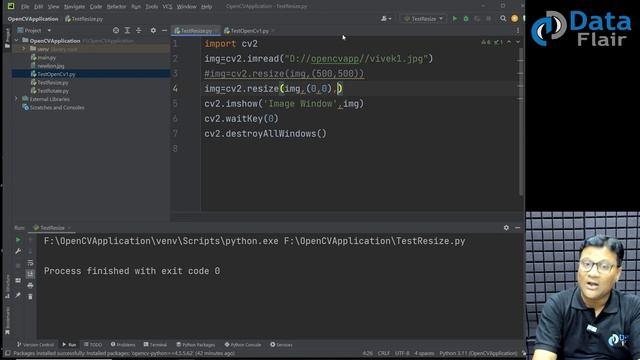
Task: Open Version Control tool window
Action: pyautogui.click(x=35, y=345)
